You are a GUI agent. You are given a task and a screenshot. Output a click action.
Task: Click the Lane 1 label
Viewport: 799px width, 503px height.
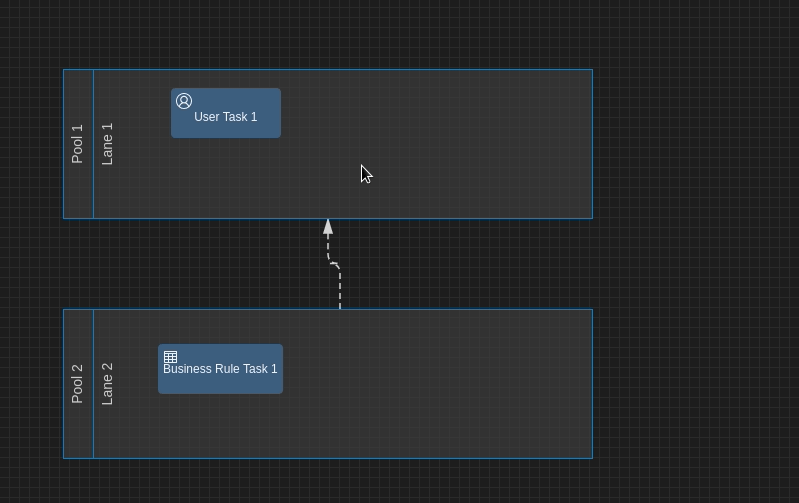pyautogui.click(x=107, y=144)
